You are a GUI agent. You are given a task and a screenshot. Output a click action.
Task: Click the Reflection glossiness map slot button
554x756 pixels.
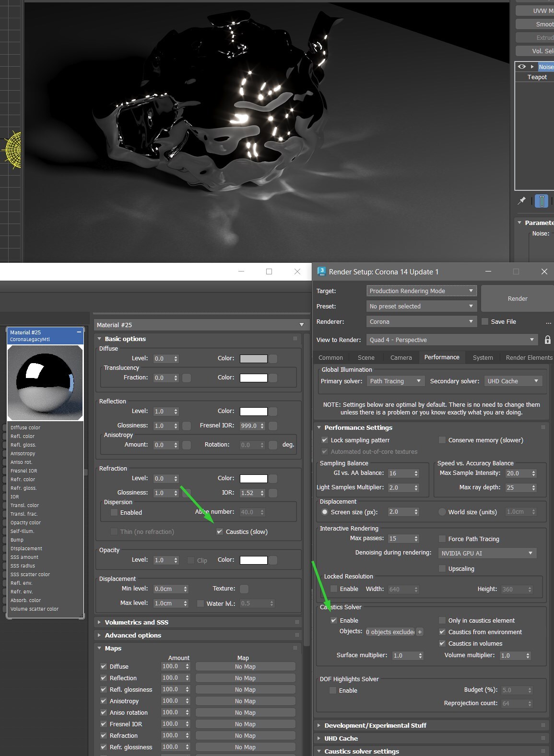coord(187,425)
